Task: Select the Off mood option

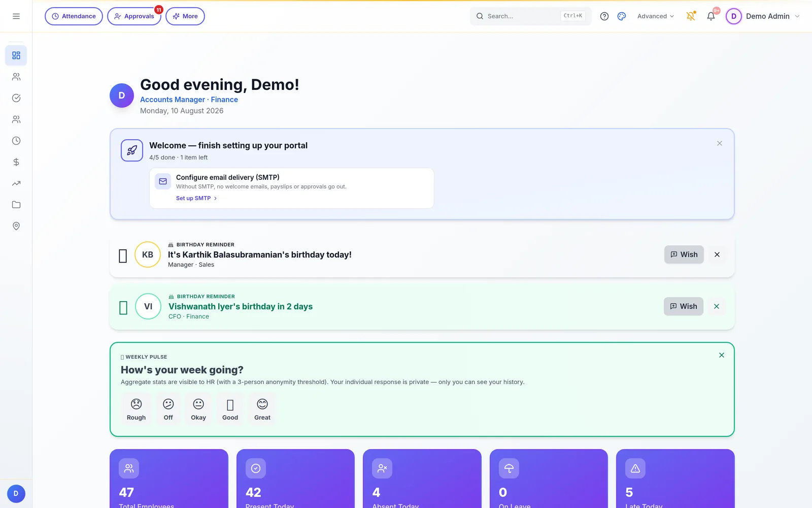Action: point(168,409)
